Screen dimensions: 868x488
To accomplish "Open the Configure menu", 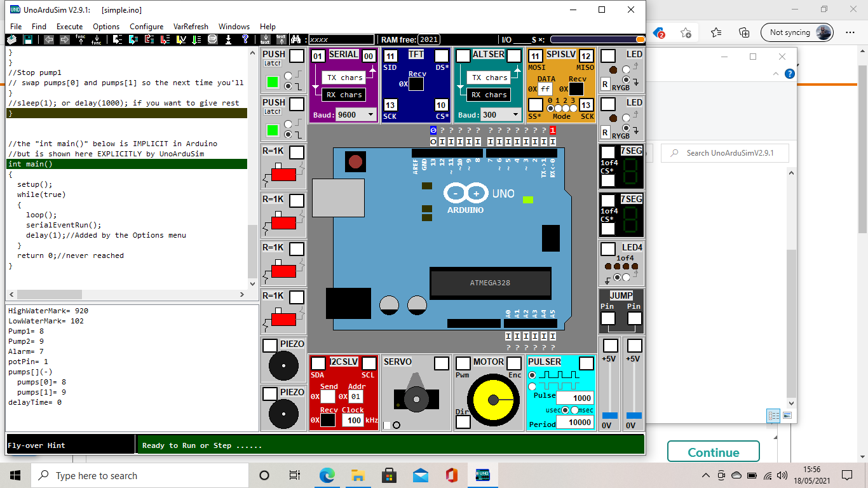I will pos(147,27).
